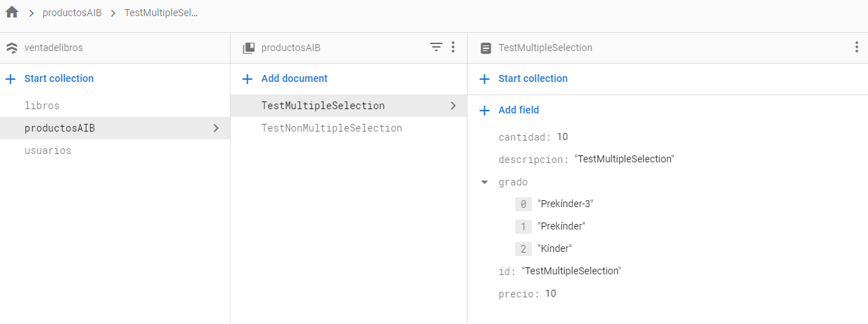868x324 pixels.
Task: Select the productosAIB collection row
Action: coord(115,128)
